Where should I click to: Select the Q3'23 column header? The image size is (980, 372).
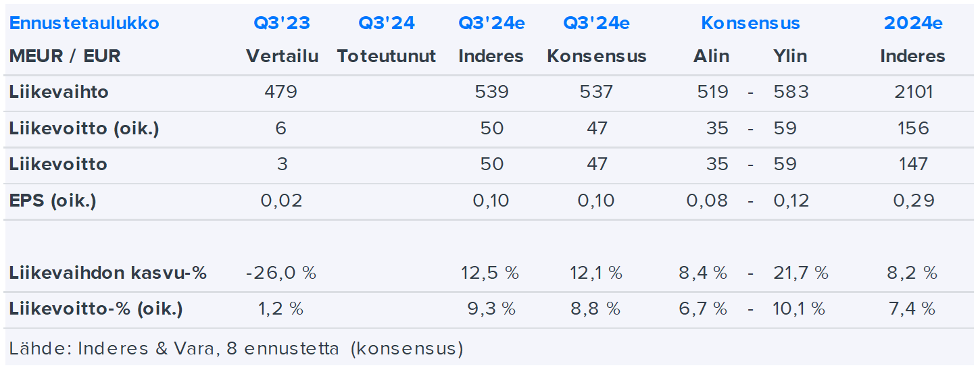click(x=282, y=23)
